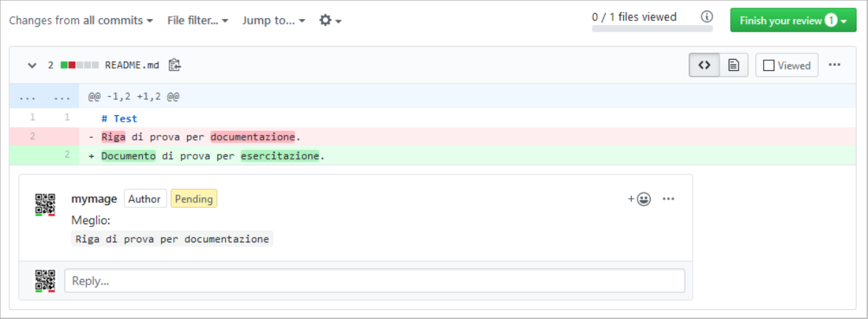This screenshot has width=868, height=319.
Task: Copy README.md file path with clipboard icon
Action: pos(174,65)
